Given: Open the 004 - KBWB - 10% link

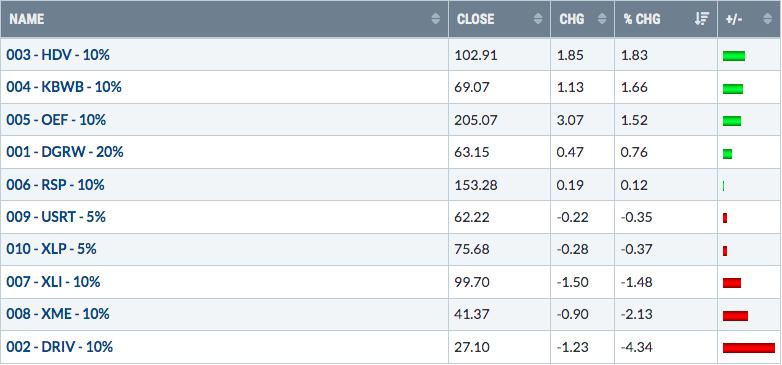Looking at the screenshot, I should [x=64, y=87].
